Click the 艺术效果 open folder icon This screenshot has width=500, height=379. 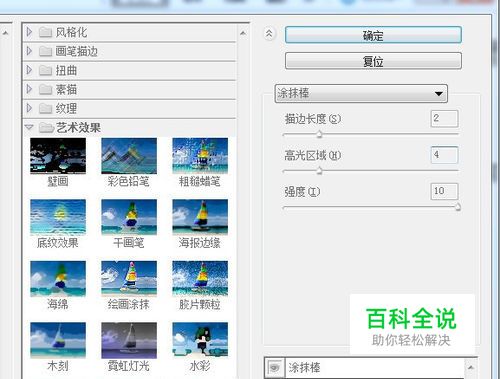pos(46,127)
